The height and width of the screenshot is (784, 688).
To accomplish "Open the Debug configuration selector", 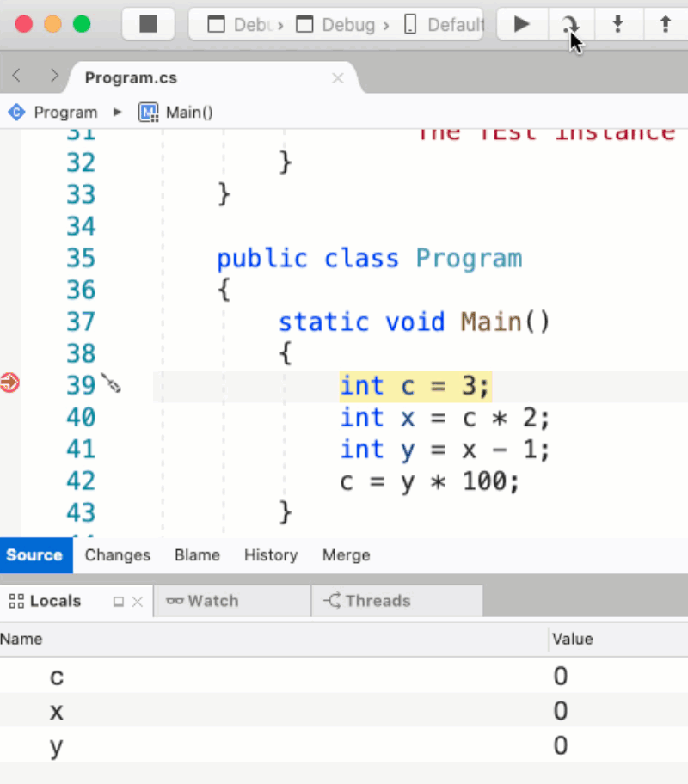I will [x=340, y=24].
